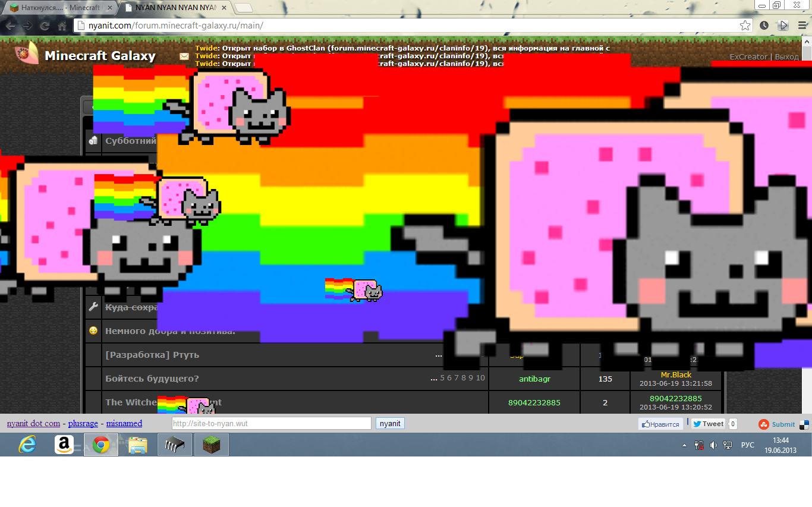Go to the browser home page icon
The image size is (812, 507).
(x=62, y=26)
